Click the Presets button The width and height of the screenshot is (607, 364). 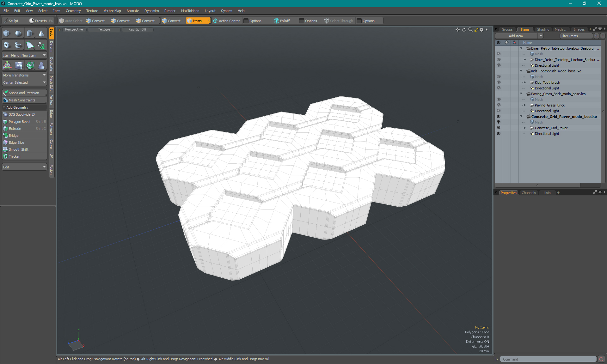tap(41, 21)
